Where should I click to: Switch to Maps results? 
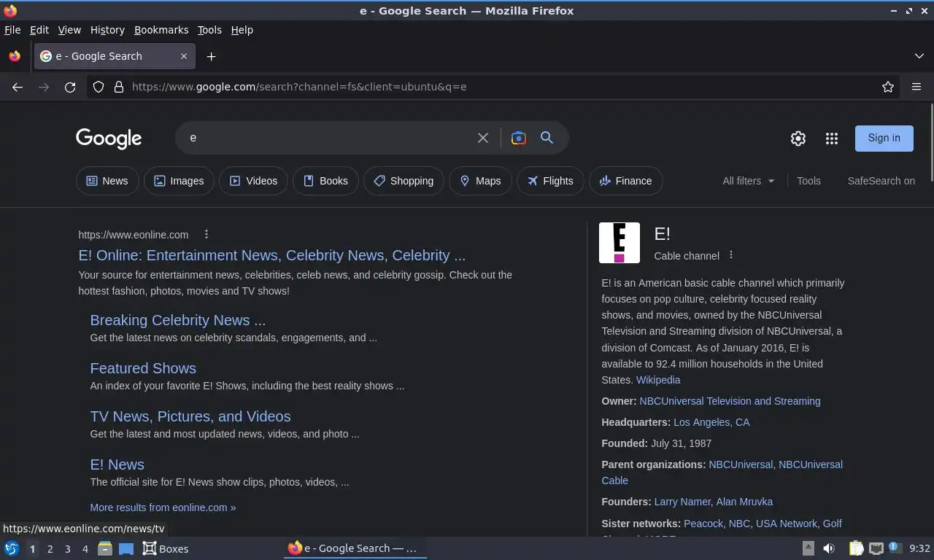coord(480,181)
